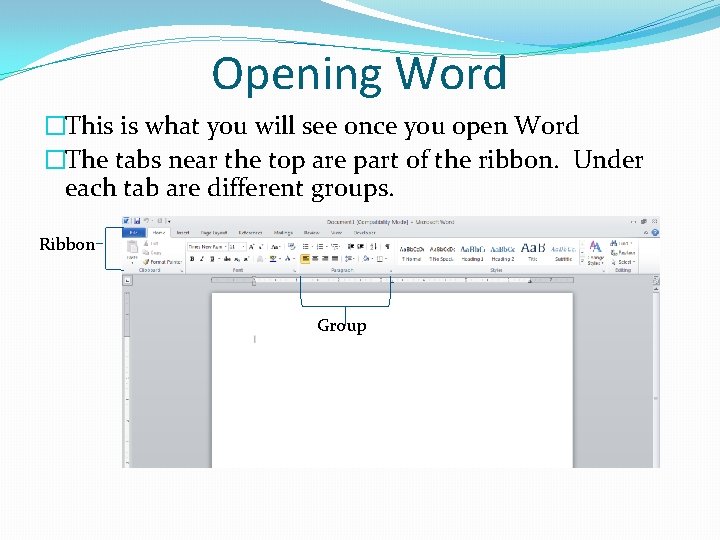Click the Shading paint bucket icon
Image resolution: width=720 pixels, height=540 pixels.
click(x=366, y=259)
